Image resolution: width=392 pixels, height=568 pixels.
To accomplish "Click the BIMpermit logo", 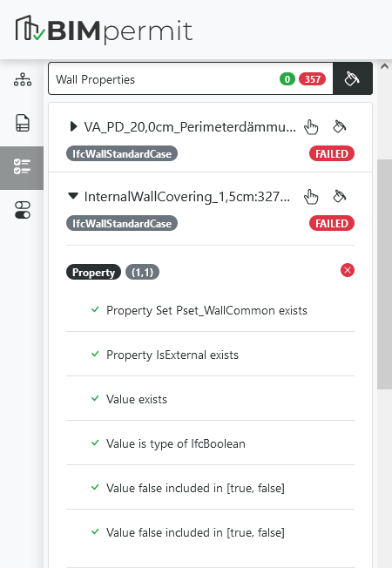I will 104,30.
